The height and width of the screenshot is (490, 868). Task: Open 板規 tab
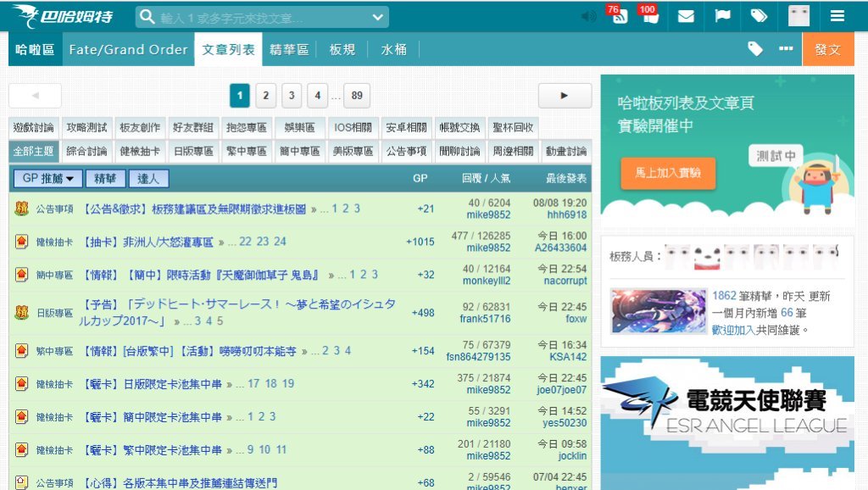[342, 49]
